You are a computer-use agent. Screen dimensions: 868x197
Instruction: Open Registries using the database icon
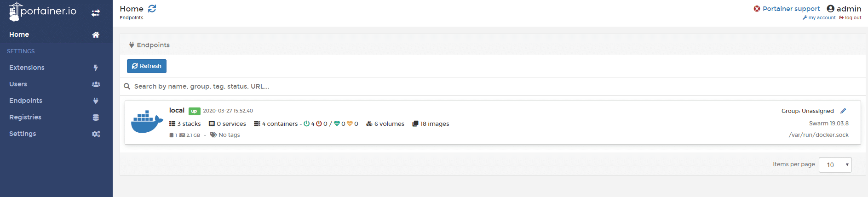coord(96,118)
